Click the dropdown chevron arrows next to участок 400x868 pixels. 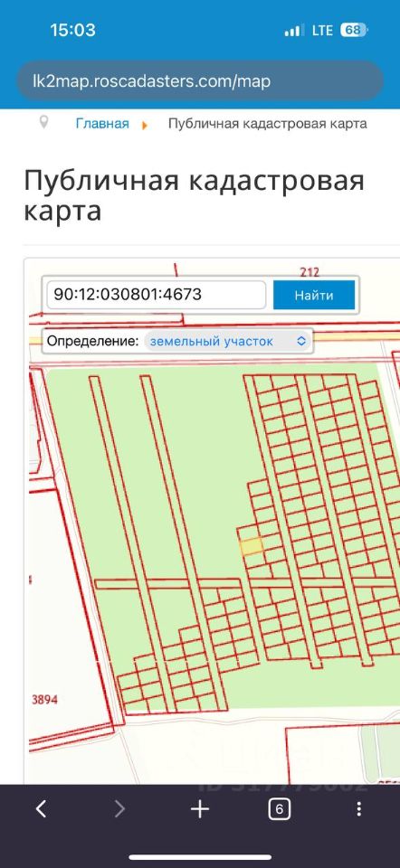pos(301,341)
